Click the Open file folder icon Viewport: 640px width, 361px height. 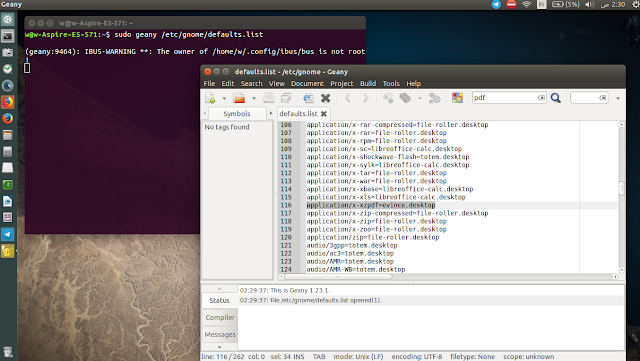pyautogui.click(x=239, y=98)
